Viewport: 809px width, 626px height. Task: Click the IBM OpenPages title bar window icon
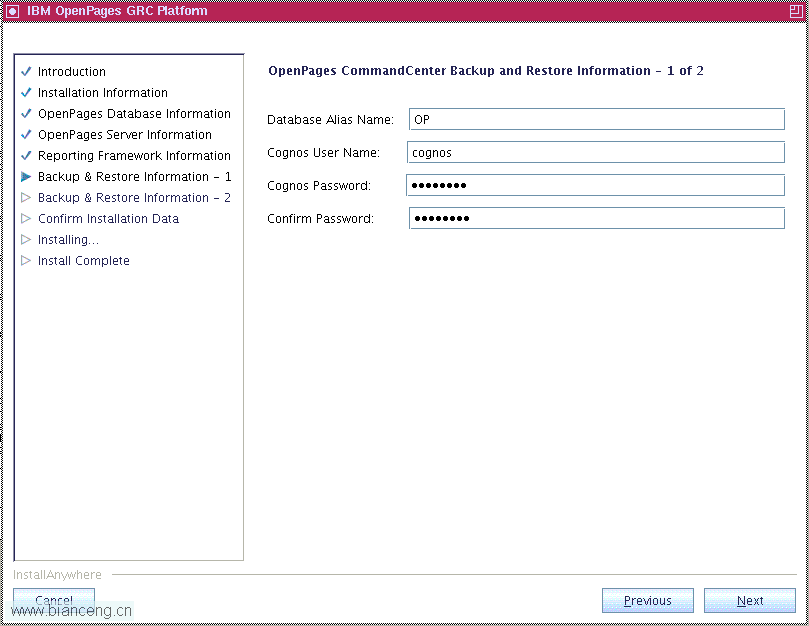[x=12, y=11]
